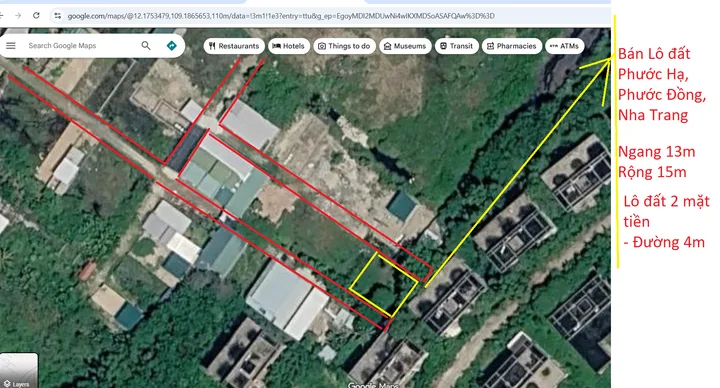Select the Transit category chip
720x388 pixels.
pos(456,46)
